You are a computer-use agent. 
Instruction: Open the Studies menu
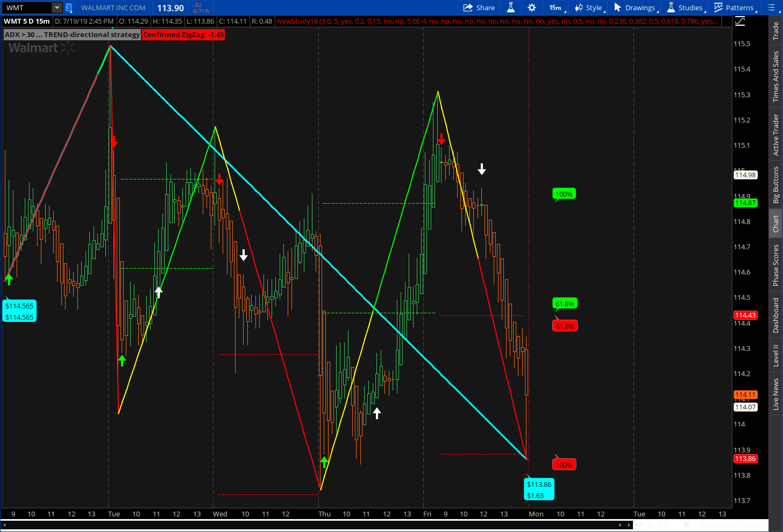[x=685, y=8]
